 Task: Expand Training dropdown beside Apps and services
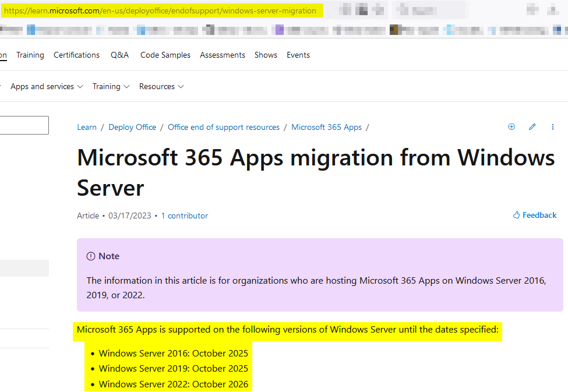(111, 86)
